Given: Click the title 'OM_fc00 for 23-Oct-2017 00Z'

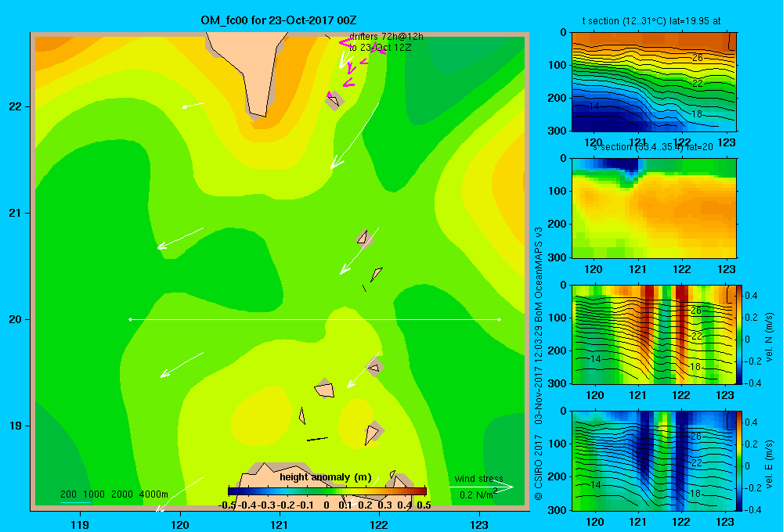Looking at the screenshot, I should tap(279, 20).
